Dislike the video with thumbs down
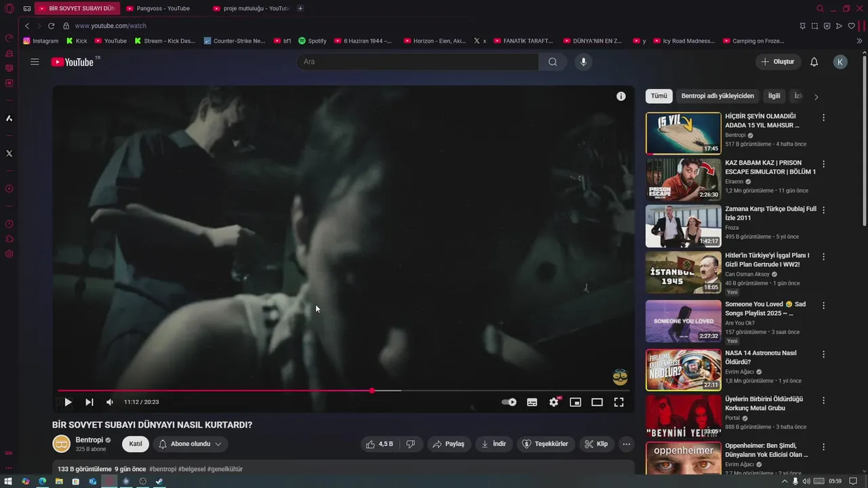Viewport: 868px width, 488px height. point(411,444)
